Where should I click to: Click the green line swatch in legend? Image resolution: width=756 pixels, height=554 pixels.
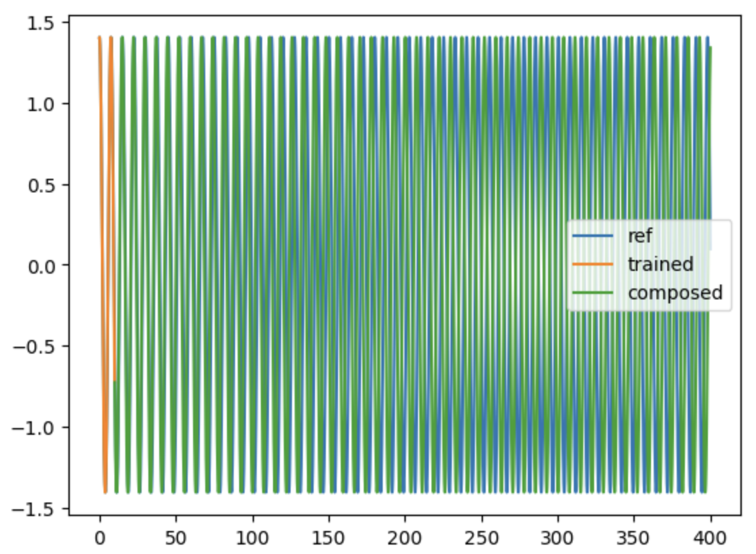pyautogui.click(x=593, y=293)
